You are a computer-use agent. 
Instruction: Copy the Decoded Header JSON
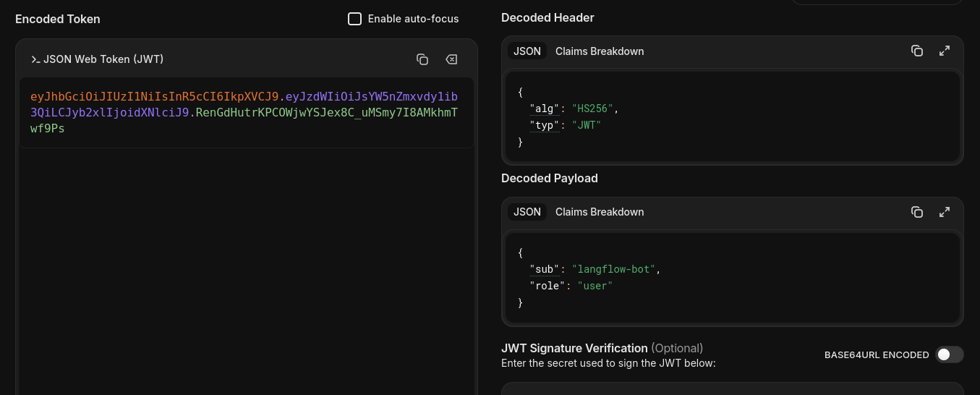click(917, 51)
